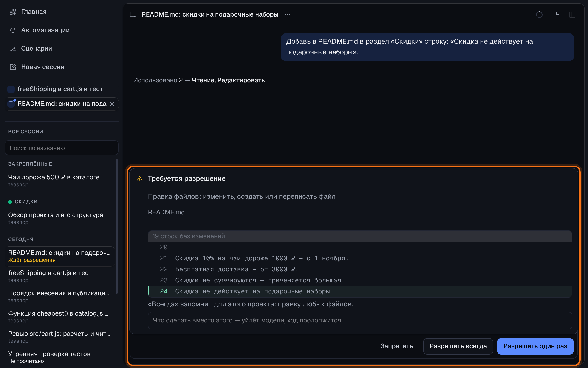Viewport: 588px width, 368px height.
Task: Open session Утренняя проверка тестов
Action: pyautogui.click(x=59, y=357)
